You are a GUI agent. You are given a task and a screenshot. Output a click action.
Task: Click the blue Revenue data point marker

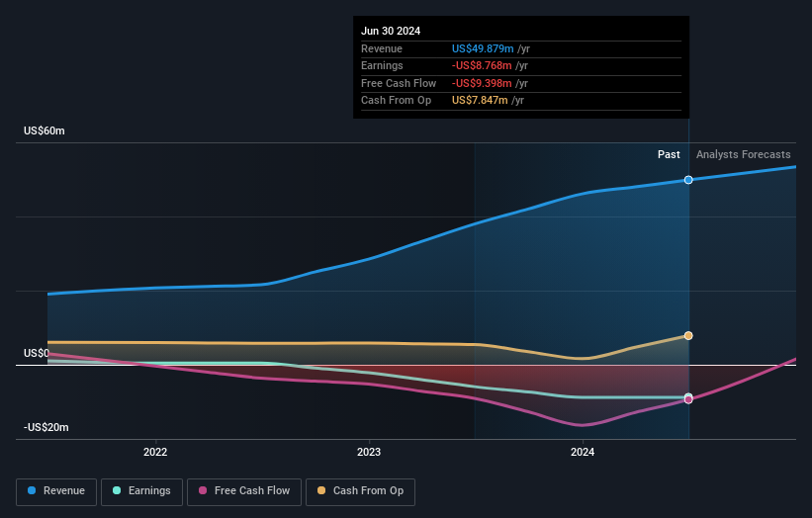point(688,180)
